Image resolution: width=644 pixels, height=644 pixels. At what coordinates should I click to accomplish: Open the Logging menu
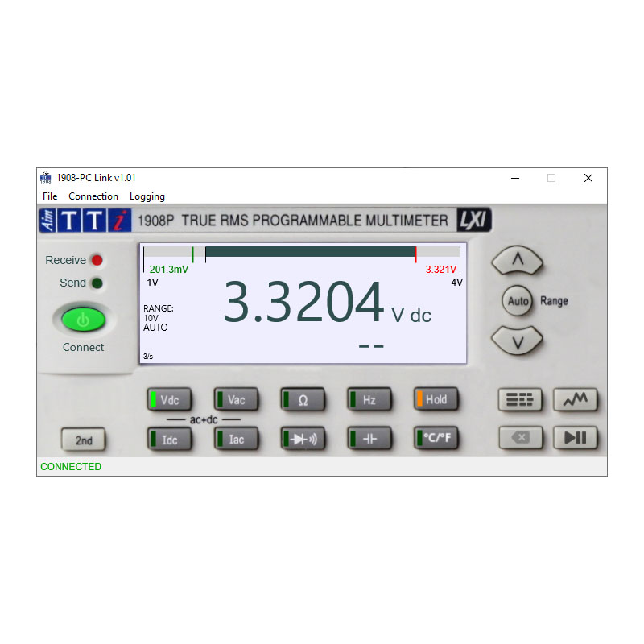point(147,196)
